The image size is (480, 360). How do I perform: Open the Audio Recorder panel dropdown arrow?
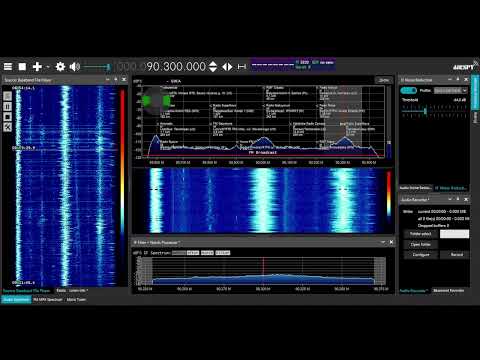tap(450, 199)
